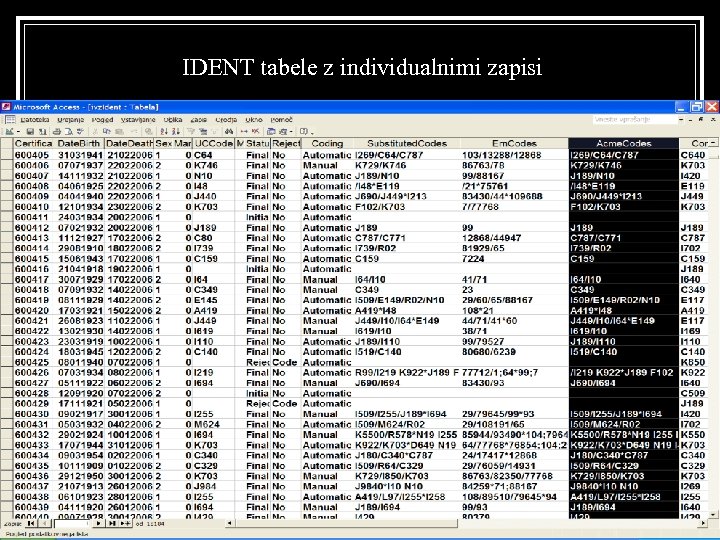The width and height of the screenshot is (720, 540).
Task: Open the Datoteka menu
Action: [x=35, y=119]
